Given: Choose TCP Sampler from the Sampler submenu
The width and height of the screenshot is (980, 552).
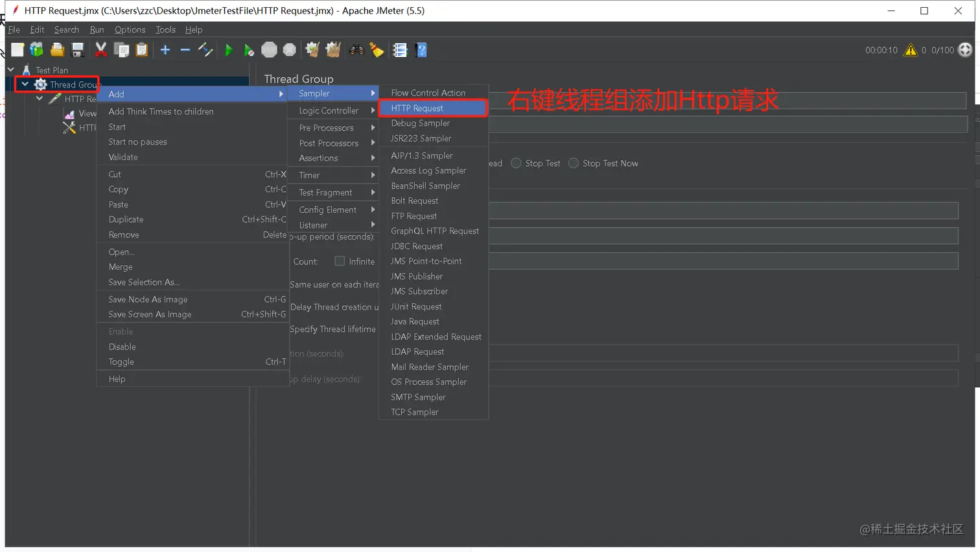Looking at the screenshot, I should 434,412.
